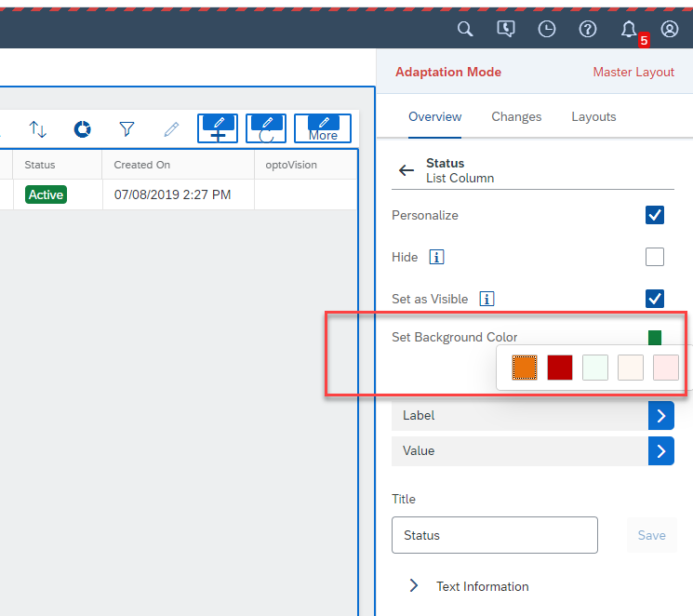The height and width of the screenshot is (616, 693).
Task: Open the Value settings arrow
Action: click(661, 451)
